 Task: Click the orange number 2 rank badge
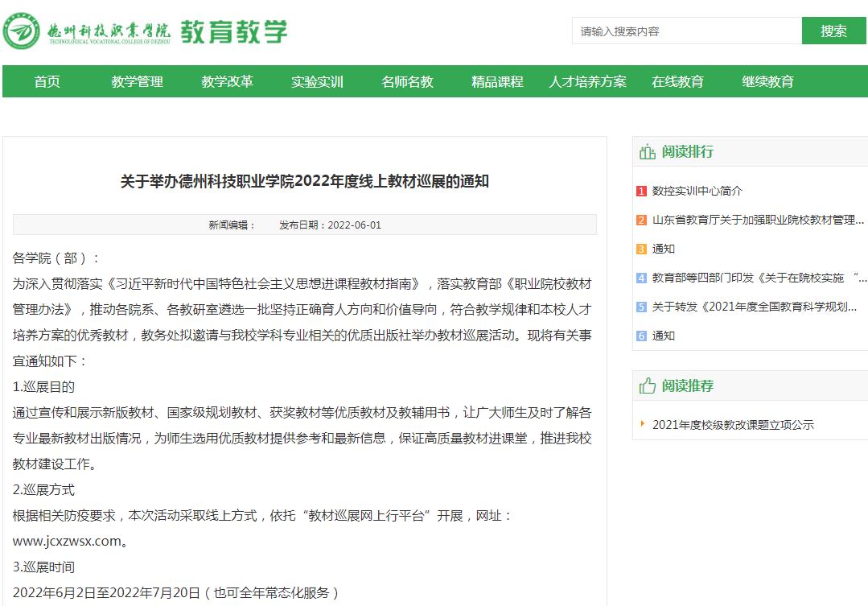click(x=641, y=221)
